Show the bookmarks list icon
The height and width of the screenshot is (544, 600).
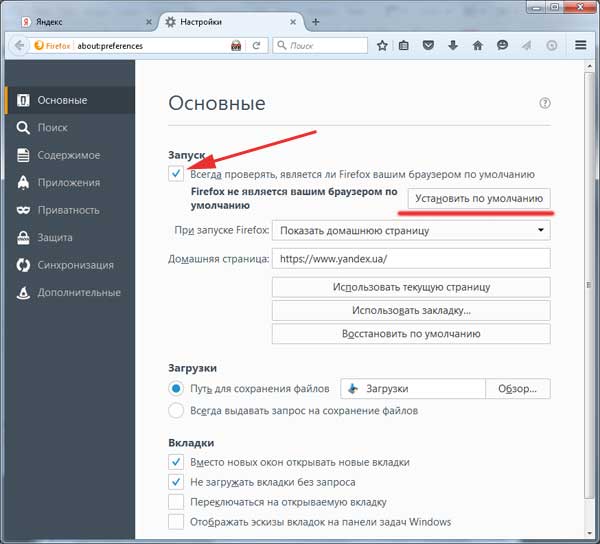click(x=404, y=45)
